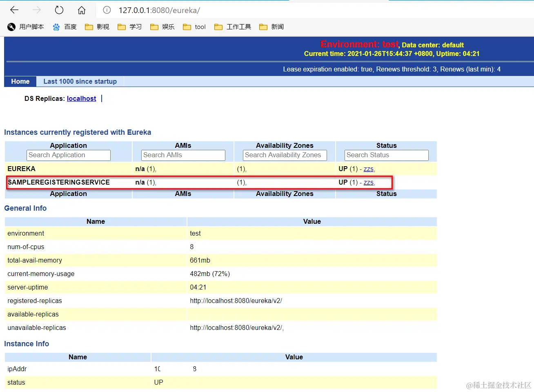Open the 娱乐 bookmarks folder
534x392 pixels.
coord(162,27)
